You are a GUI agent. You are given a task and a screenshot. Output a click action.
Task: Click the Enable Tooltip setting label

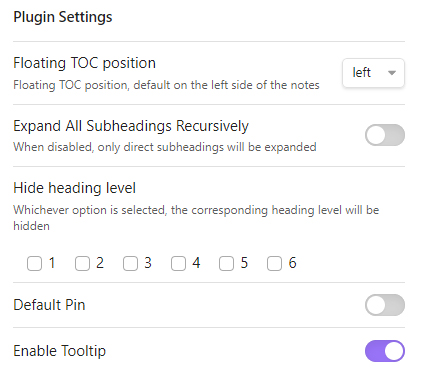point(60,351)
